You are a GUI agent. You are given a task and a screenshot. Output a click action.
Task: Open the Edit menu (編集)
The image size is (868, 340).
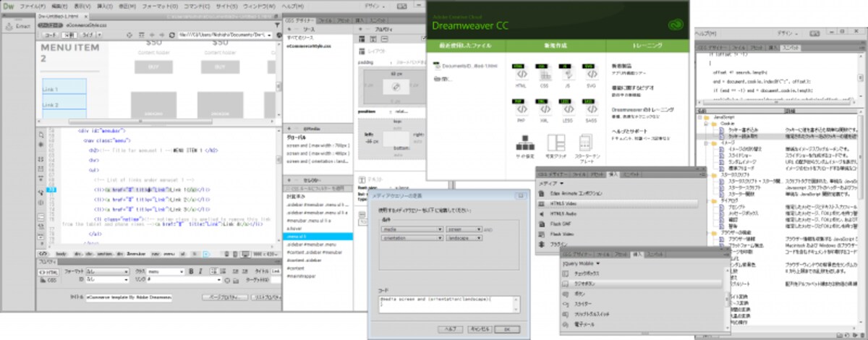click(59, 5)
